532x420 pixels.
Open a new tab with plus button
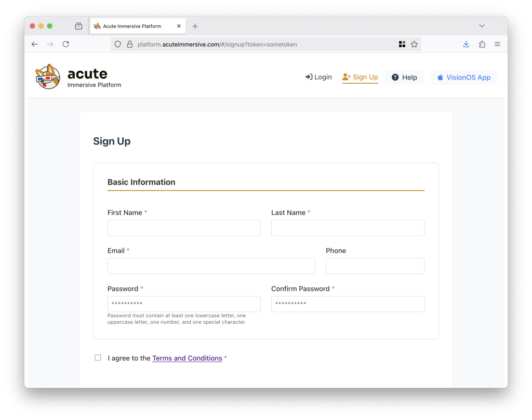195,26
